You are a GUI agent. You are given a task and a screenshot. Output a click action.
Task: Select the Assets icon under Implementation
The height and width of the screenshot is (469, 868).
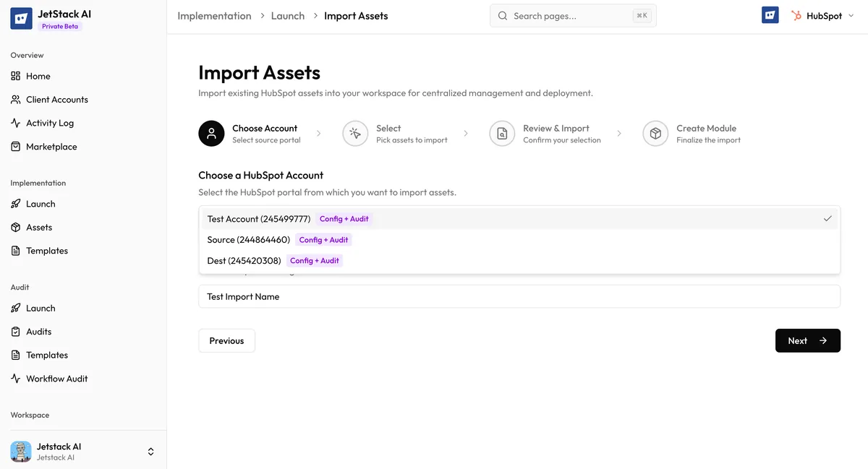pyautogui.click(x=15, y=227)
